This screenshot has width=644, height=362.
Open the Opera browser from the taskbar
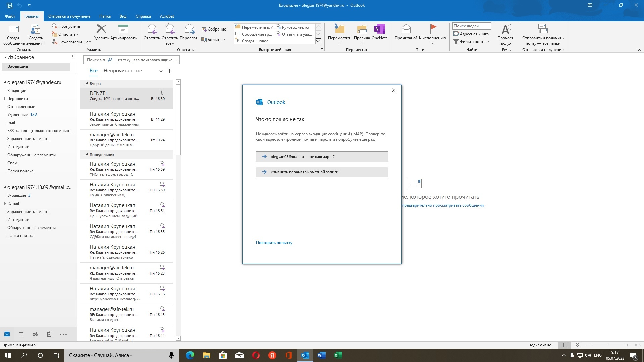(x=256, y=355)
